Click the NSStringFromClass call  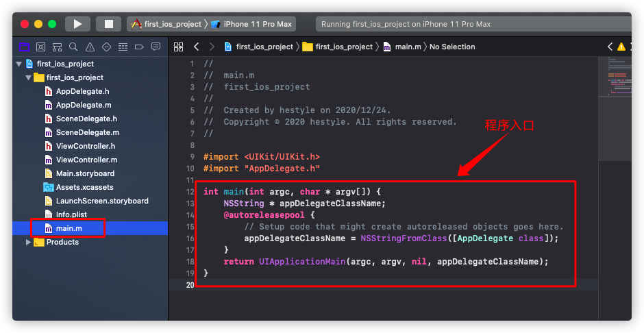pos(404,238)
